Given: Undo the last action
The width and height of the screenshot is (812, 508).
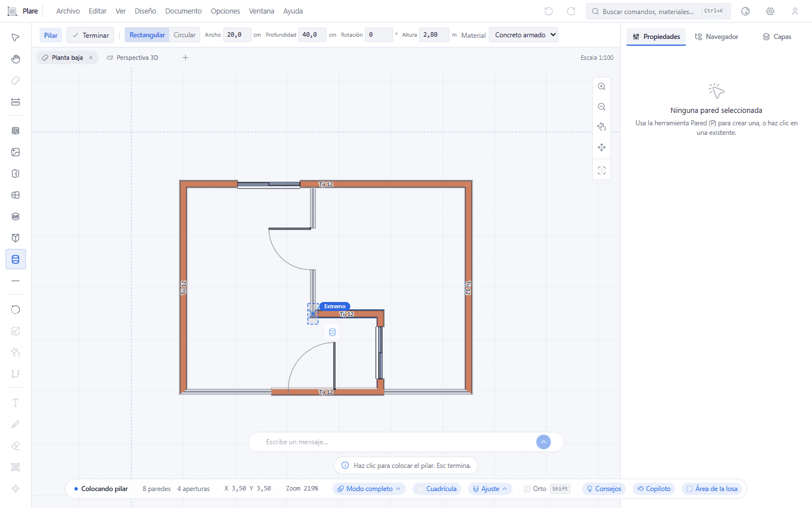Looking at the screenshot, I should click(549, 11).
